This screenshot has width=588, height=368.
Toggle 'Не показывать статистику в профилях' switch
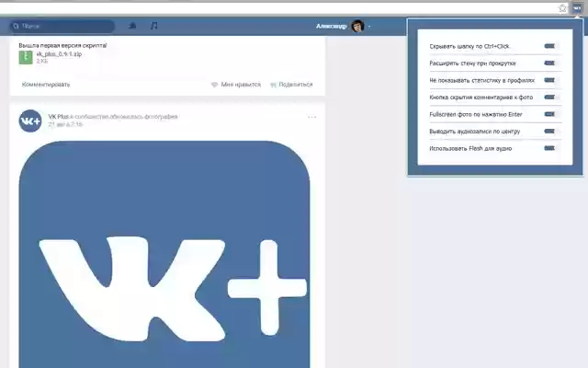click(551, 80)
